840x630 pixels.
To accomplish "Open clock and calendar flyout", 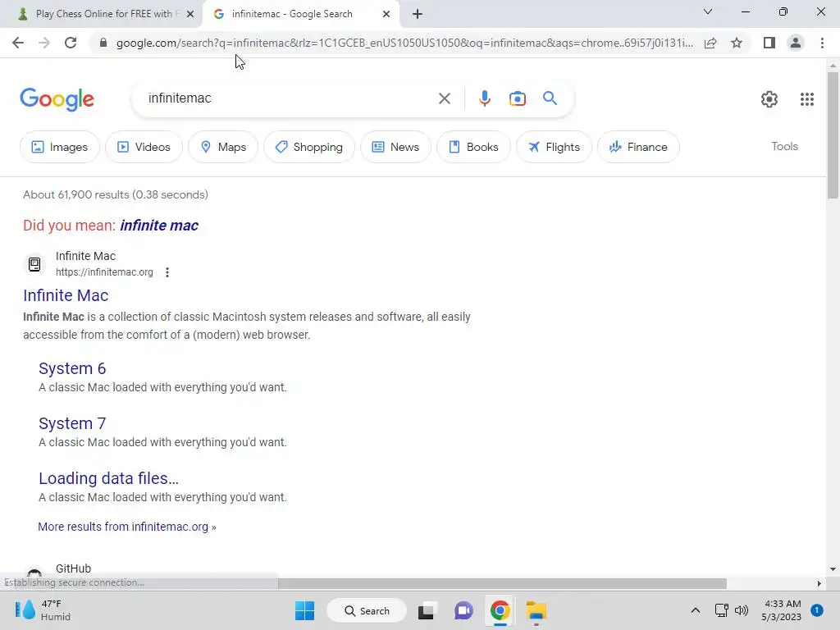I will click(782, 610).
